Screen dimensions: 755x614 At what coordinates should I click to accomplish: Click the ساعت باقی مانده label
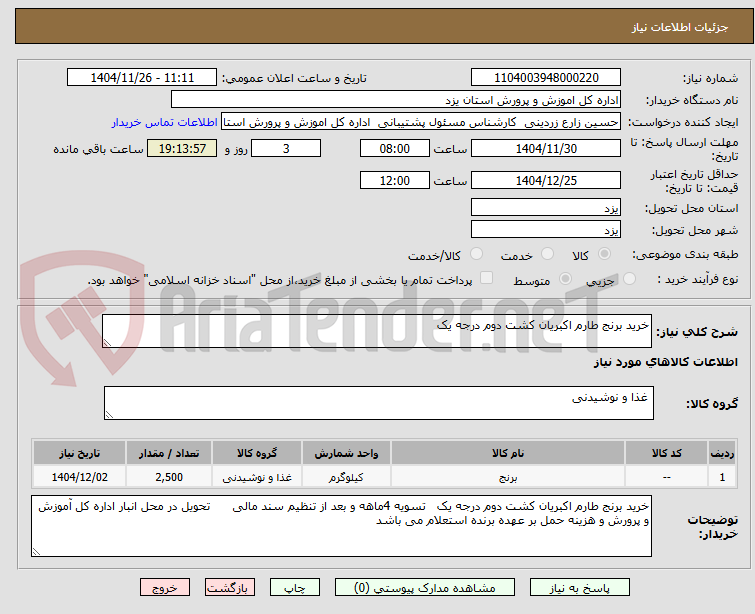coord(98,149)
